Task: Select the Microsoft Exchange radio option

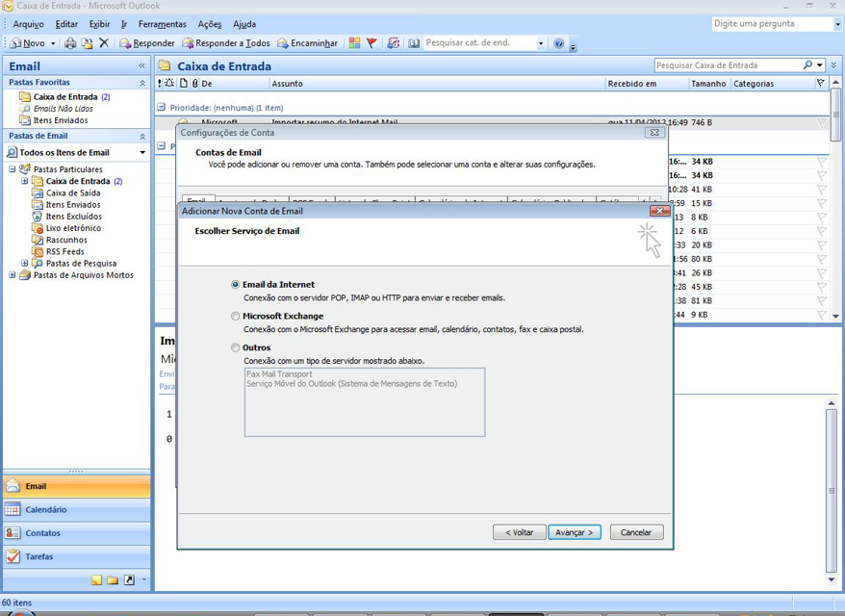Action: pyautogui.click(x=235, y=317)
